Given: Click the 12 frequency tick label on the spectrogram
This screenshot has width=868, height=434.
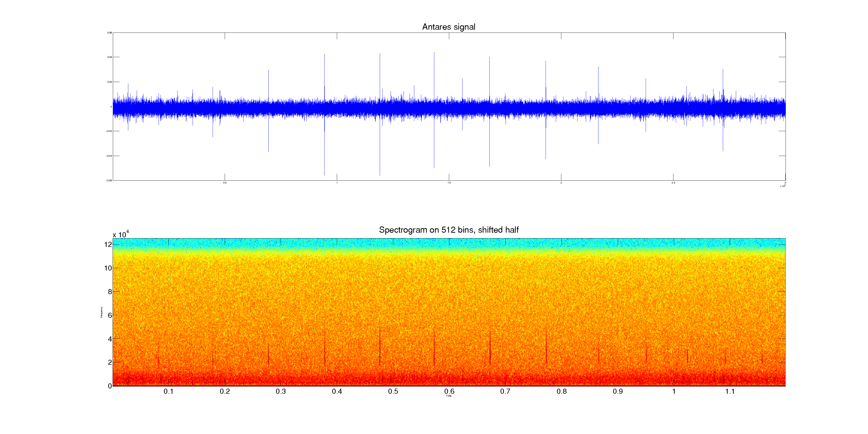Looking at the screenshot, I should [108, 245].
